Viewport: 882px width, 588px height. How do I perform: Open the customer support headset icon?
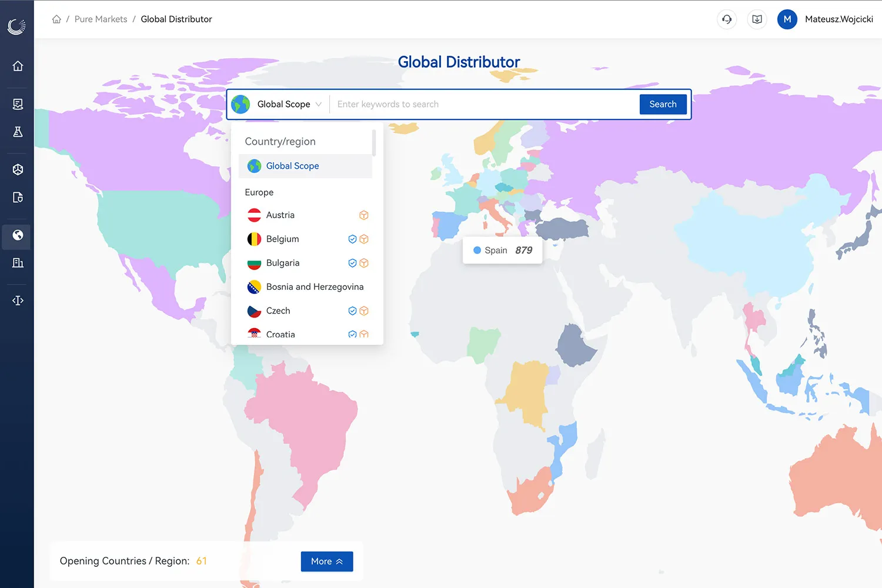pos(726,19)
